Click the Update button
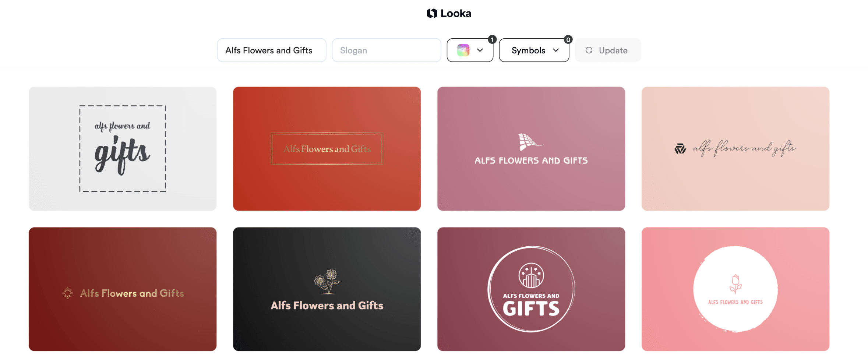Image resolution: width=868 pixels, height=363 pixels. 608,50
